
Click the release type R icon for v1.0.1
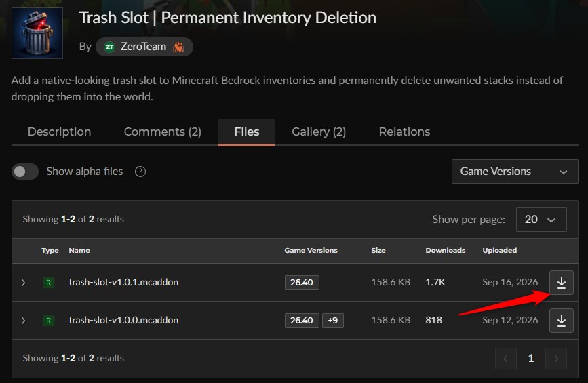[x=48, y=283]
